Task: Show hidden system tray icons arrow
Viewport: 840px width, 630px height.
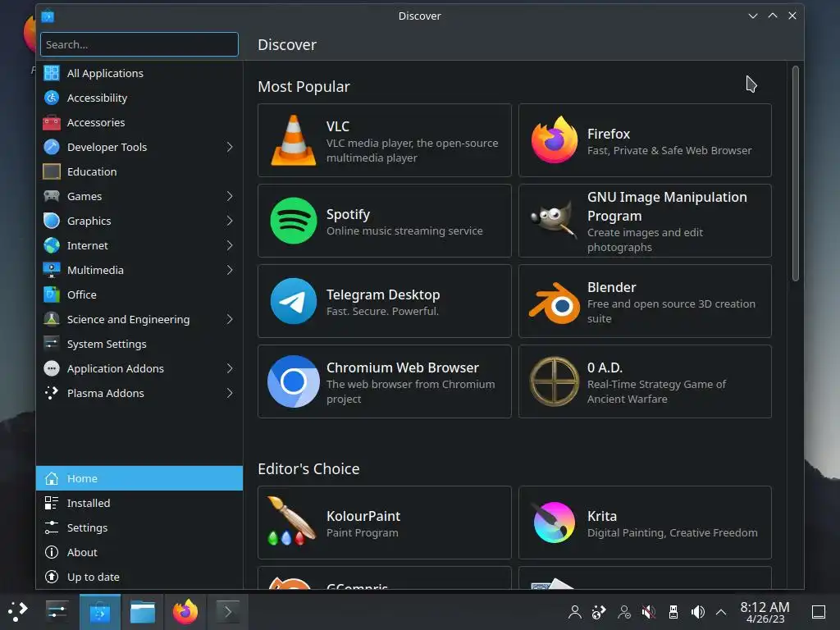Action: pyautogui.click(x=722, y=612)
